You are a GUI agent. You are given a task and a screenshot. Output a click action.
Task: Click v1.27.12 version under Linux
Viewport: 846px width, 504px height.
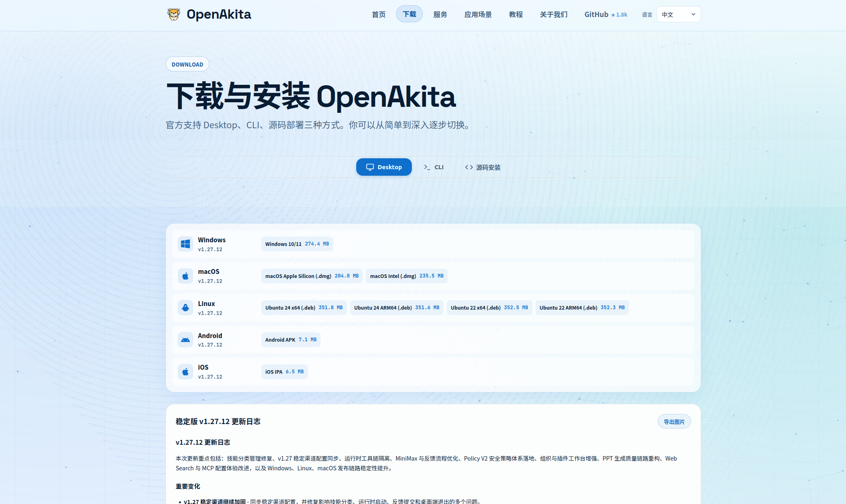point(210,313)
